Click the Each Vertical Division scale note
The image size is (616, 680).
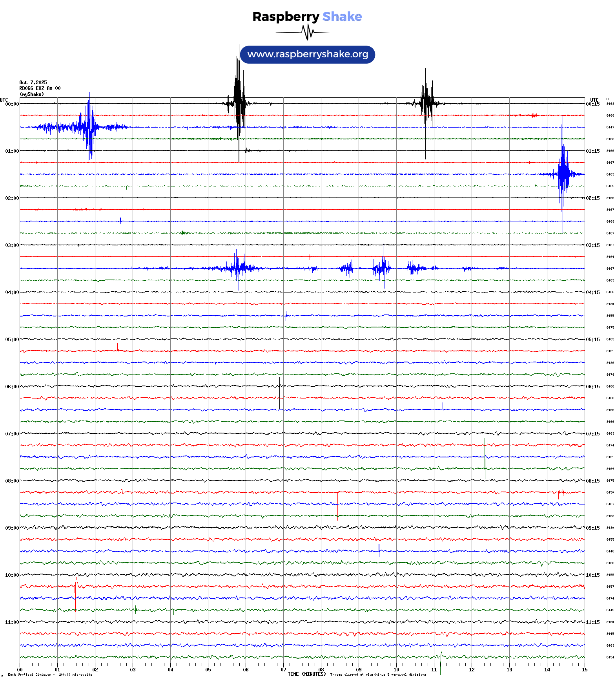50,675
